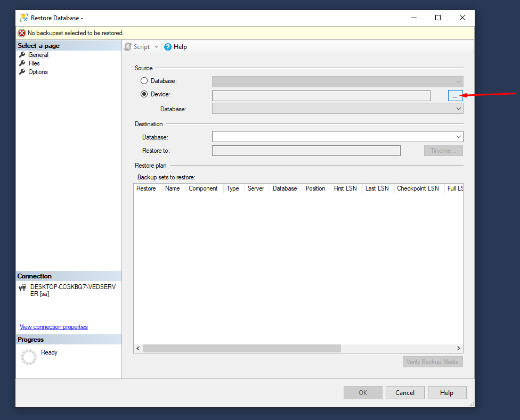Open Help from the toolbar question icon
Viewport: 520px width, 420px height.
click(x=168, y=47)
